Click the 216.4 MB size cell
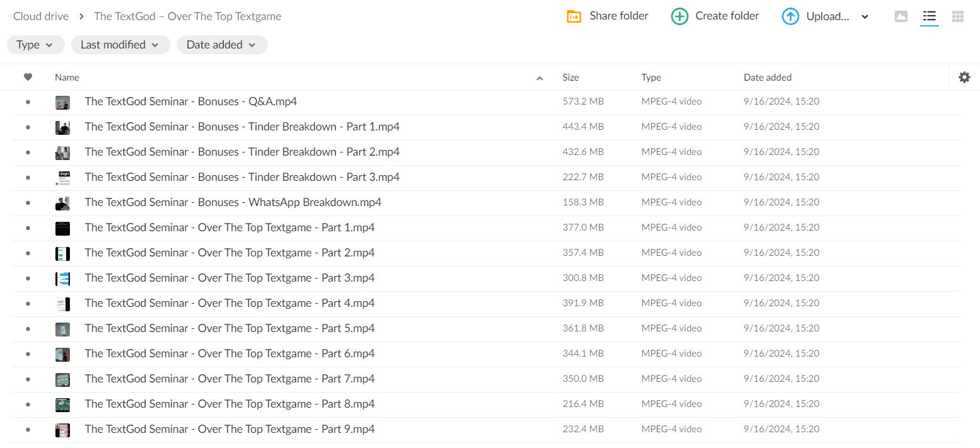Viewport: 980px width, 448px height. [x=583, y=404]
